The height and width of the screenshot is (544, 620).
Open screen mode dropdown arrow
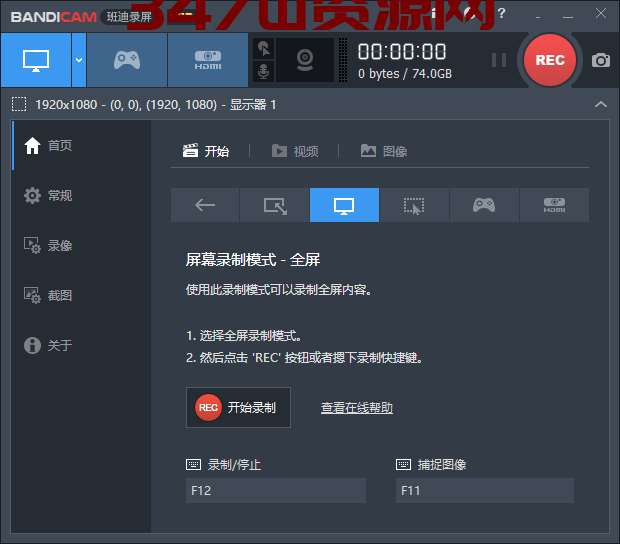pyautogui.click(x=79, y=60)
